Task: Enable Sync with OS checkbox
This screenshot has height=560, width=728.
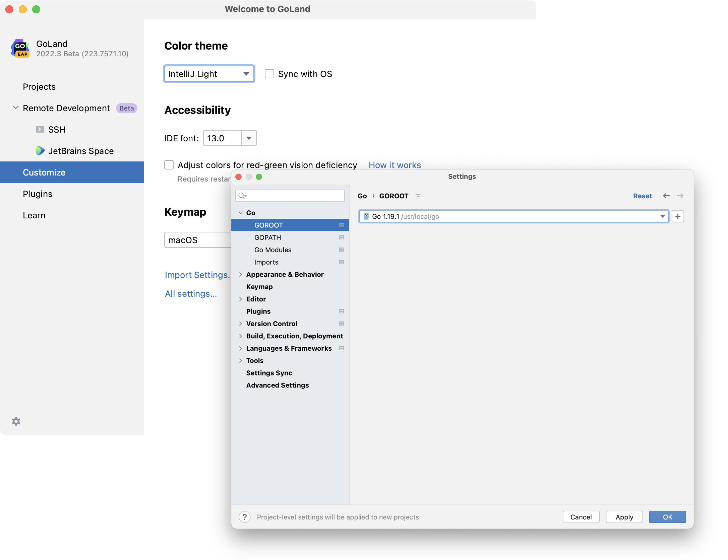Action: tap(269, 74)
